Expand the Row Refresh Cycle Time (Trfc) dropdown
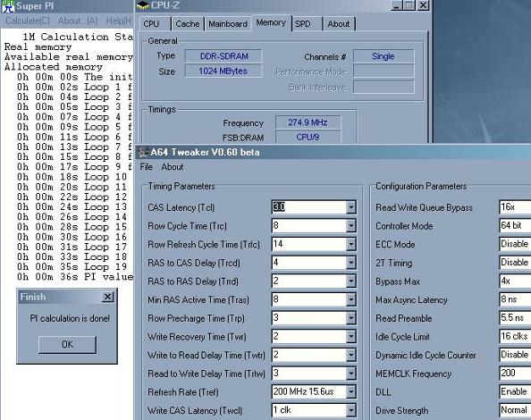 (x=350, y=244)
